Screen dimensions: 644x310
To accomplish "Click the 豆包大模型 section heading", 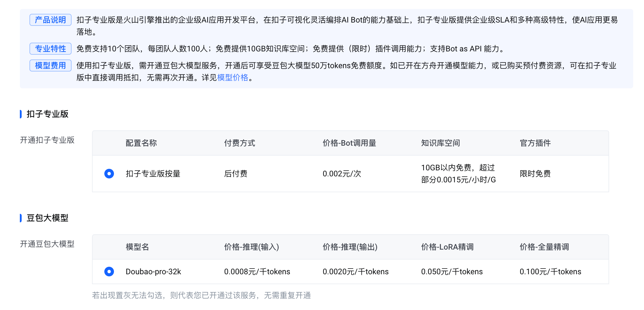I will 48,218.
